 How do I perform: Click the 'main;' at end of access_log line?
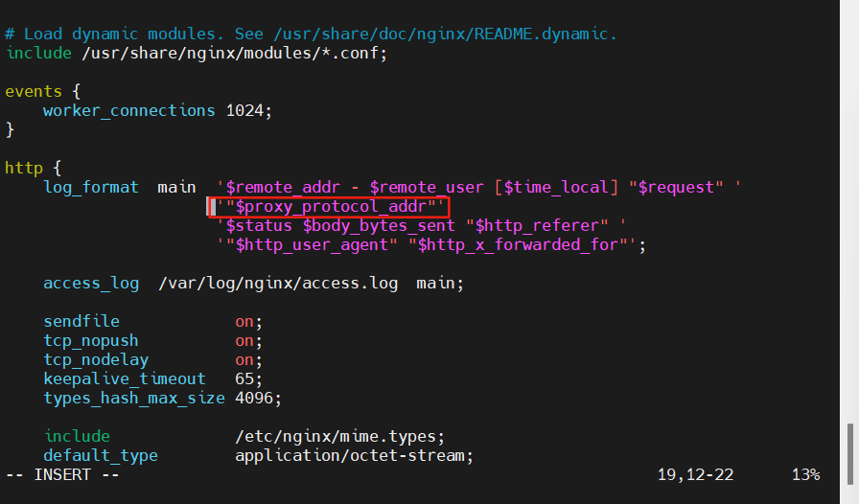(440, 284)
